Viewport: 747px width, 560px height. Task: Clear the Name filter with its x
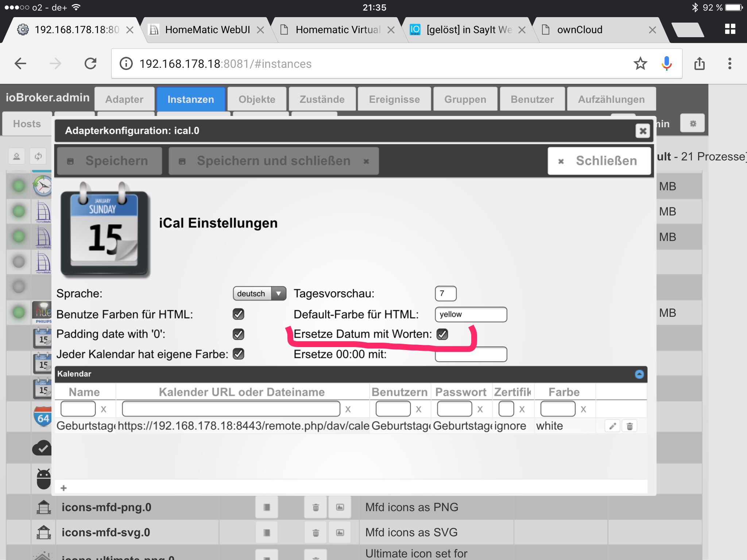point(104,409)
